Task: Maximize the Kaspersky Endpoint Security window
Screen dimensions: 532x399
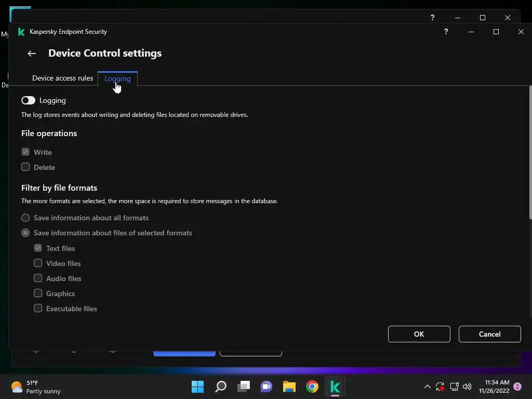Action: click(496, 32)
